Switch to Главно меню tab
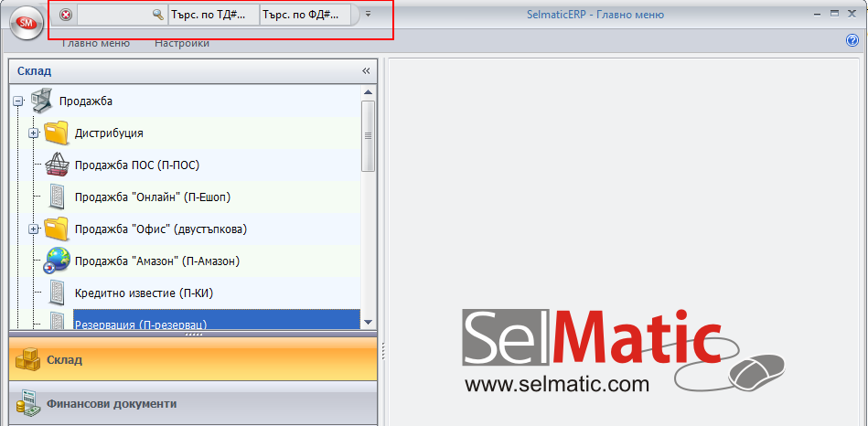The image size is (868, 426). point(95,43)
